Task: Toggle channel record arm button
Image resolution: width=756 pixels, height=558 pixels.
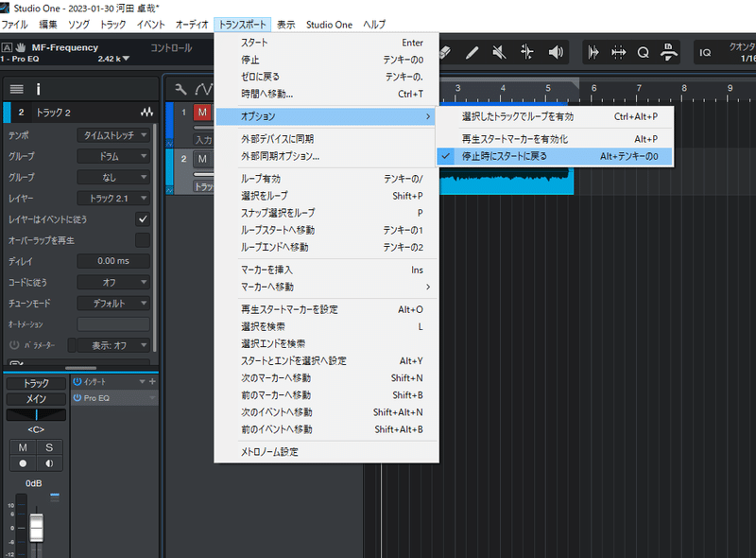Action: (x=23, y=463)
